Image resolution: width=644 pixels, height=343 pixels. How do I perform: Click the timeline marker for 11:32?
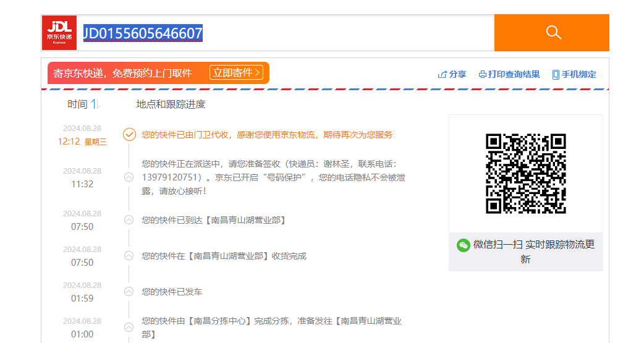click(x=129, y=177)
